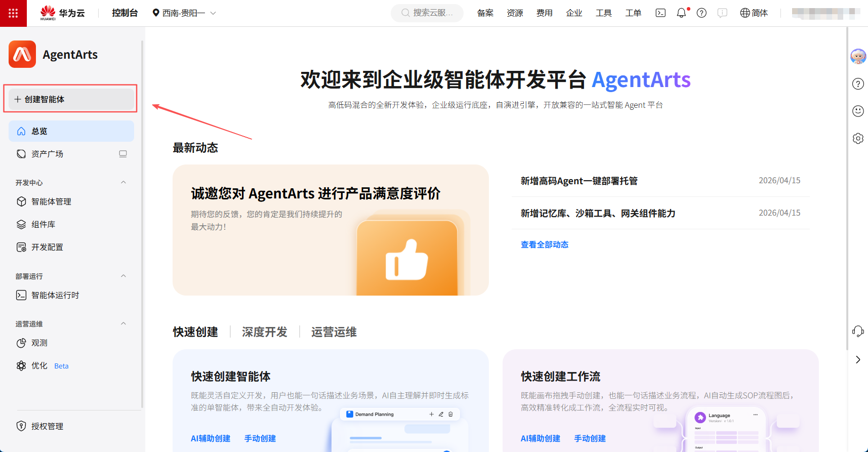Open the blurred user account menu
Image resolution: width=868 pixels, height=452 pixels.
(x=826, y=13)
